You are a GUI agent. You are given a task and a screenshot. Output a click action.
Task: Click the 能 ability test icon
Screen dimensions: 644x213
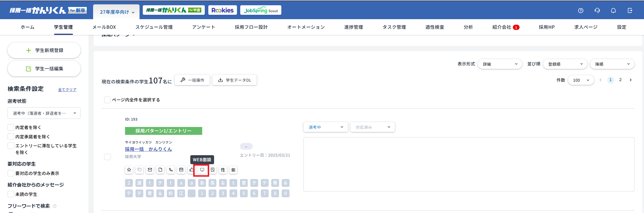tap(234, 170)
